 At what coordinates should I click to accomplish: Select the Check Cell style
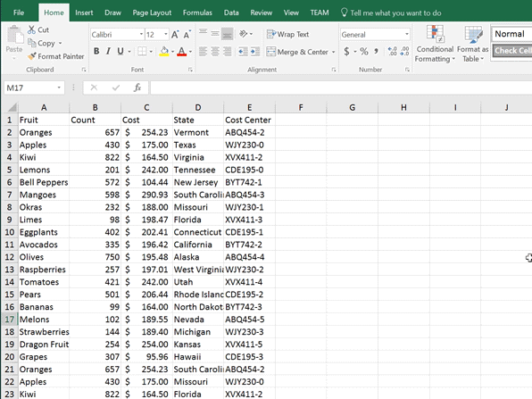512,51
